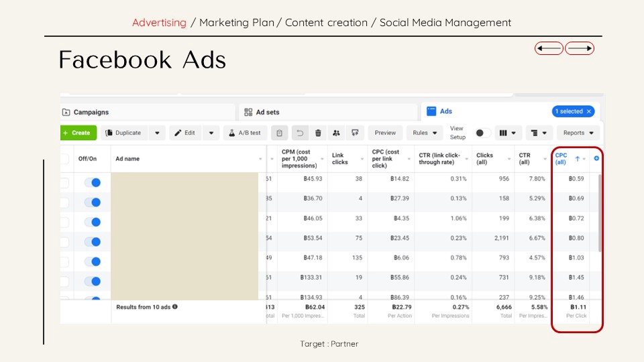
Task: Click the export share icon in toolbar
Action: click(x=355, y=133)
